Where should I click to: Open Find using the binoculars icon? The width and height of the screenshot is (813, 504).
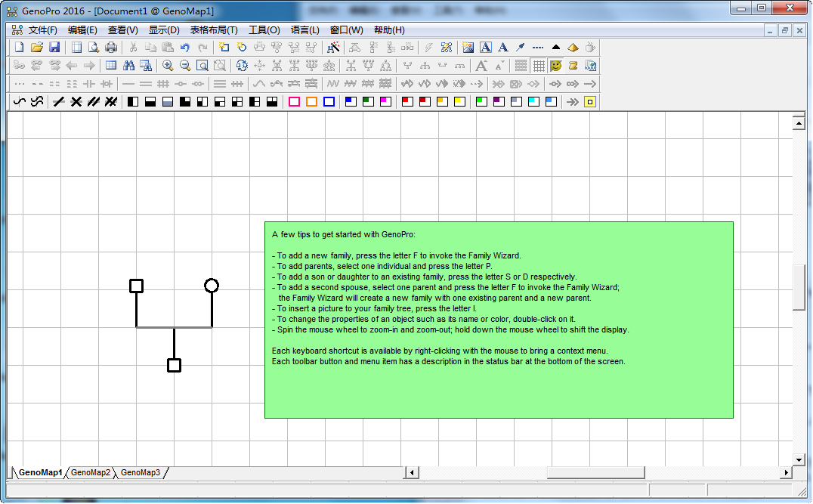point(129,65)
